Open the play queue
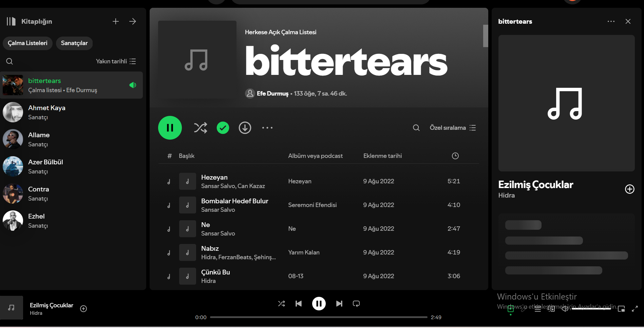 point(538,308)
